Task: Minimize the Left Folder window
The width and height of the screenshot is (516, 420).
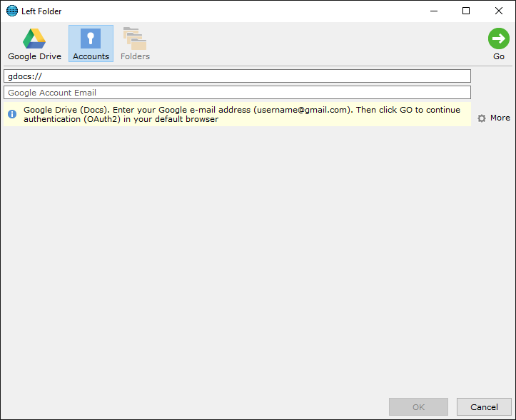Action: point(433,11)
